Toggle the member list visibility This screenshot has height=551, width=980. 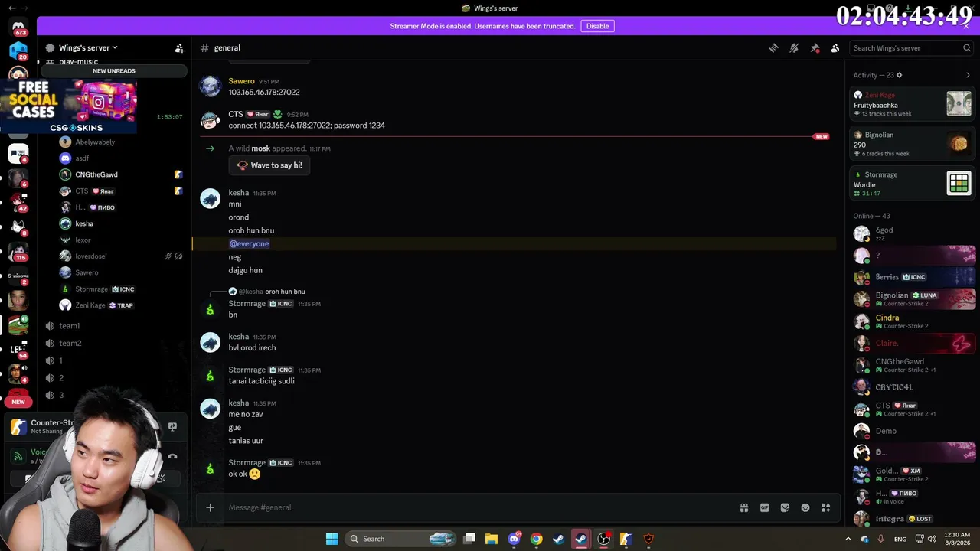(x=835, y=47)
